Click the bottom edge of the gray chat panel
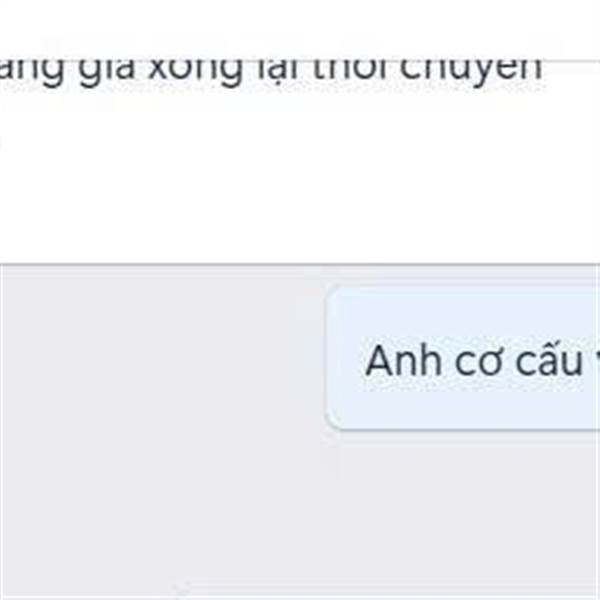The height and width of the screenshot is (600, 600). pos(300,597)
